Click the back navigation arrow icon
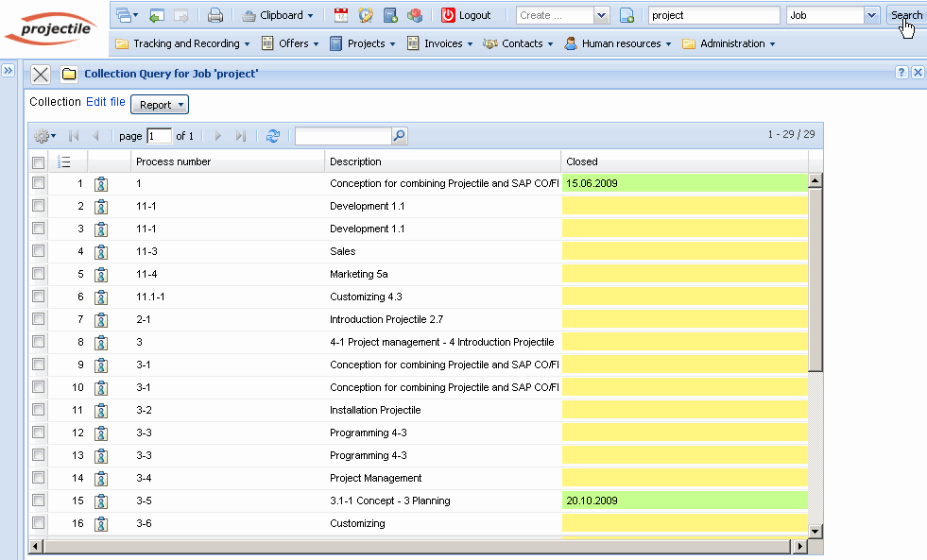 click(157, 15)
